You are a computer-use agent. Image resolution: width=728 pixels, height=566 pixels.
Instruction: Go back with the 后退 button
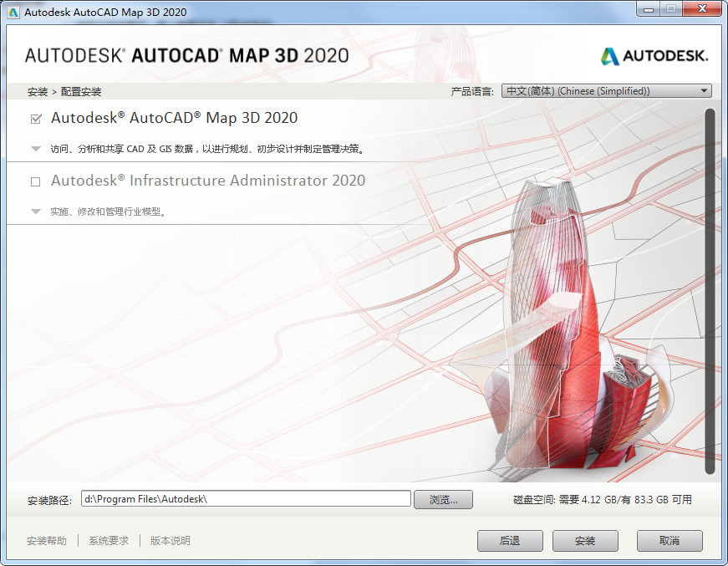point(510,541)
